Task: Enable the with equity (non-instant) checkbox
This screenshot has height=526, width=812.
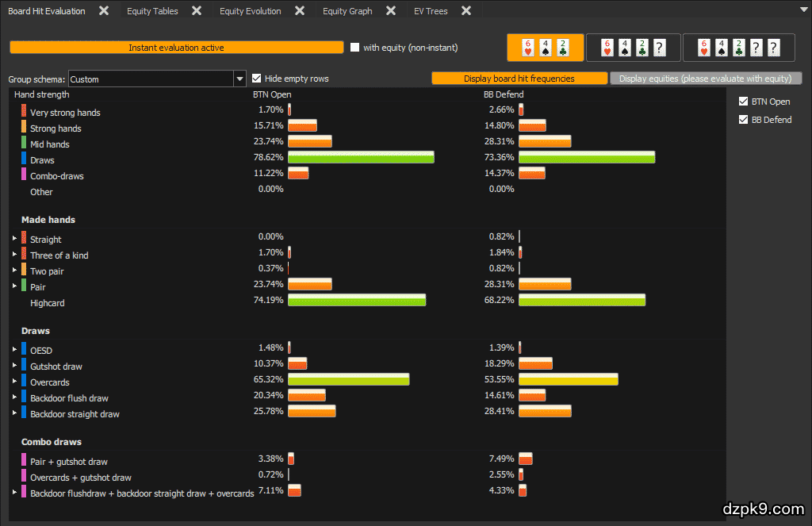Action: 355,48
